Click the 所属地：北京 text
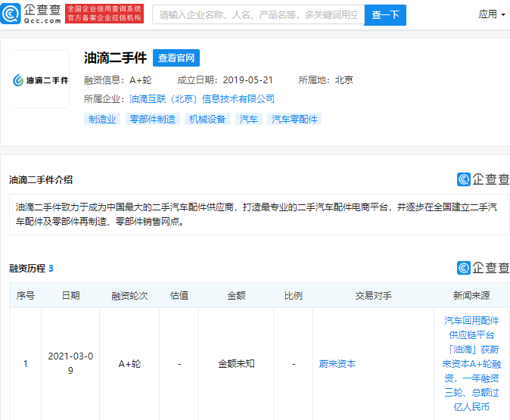 [326, 80]
